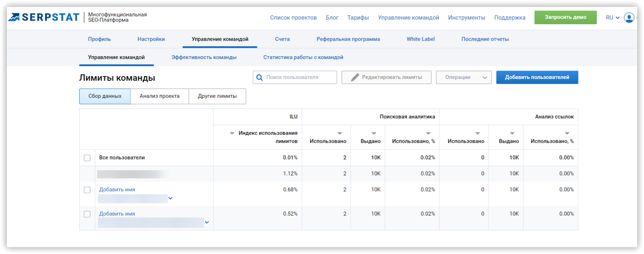Click the Лимиты команды heading

117,78
